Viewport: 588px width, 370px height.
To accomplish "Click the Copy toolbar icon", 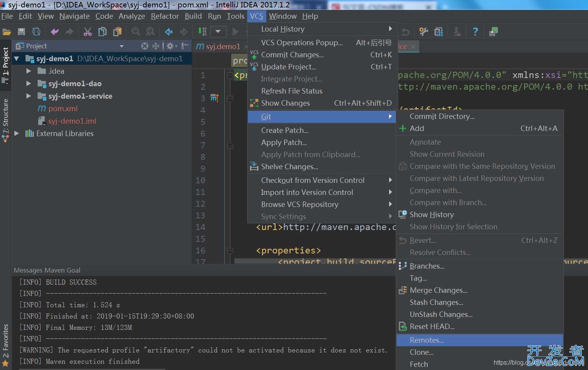I will 102,32.
